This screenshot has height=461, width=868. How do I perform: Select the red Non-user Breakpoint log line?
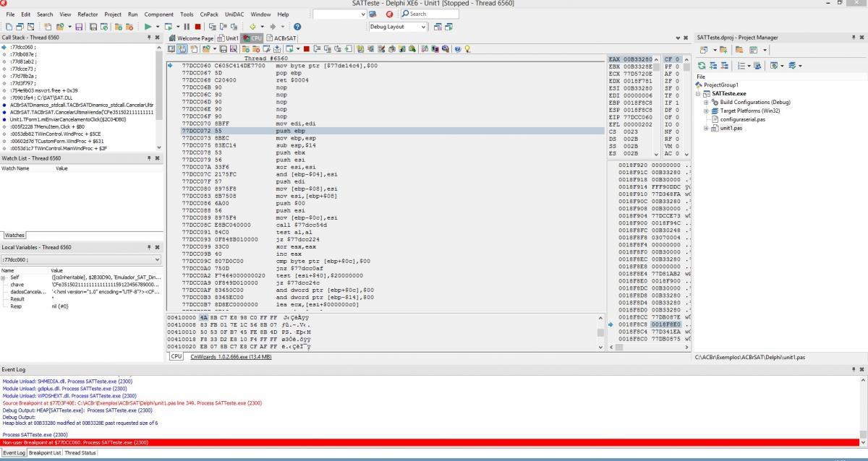point(430,441)
